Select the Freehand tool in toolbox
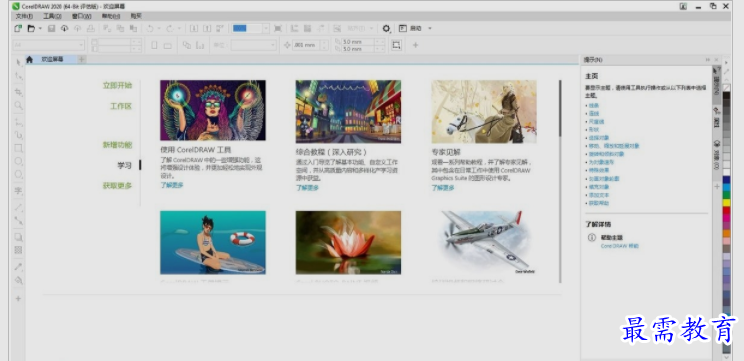This screenshot has width=744, height=361. [19, 122]
